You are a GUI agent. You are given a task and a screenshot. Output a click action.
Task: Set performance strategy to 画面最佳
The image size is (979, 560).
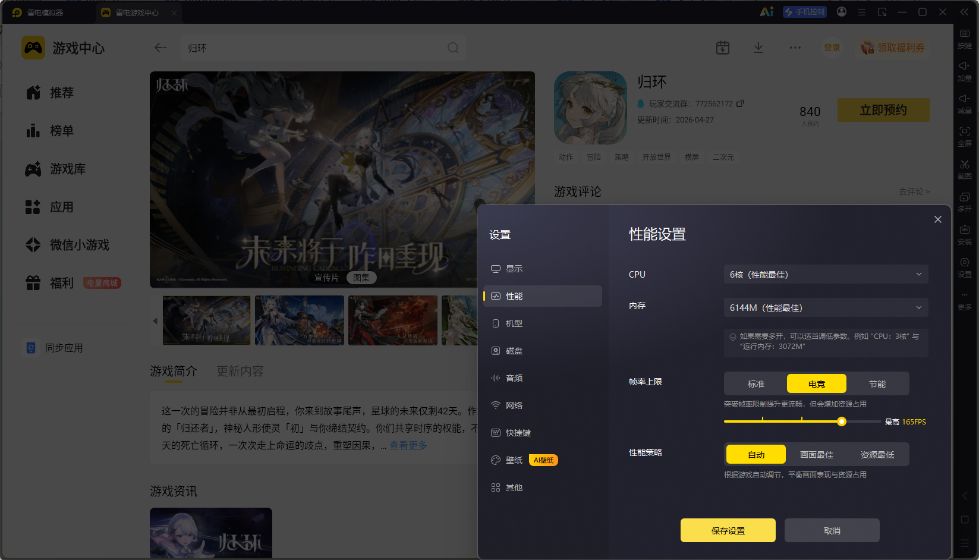[x=817, y=455]
